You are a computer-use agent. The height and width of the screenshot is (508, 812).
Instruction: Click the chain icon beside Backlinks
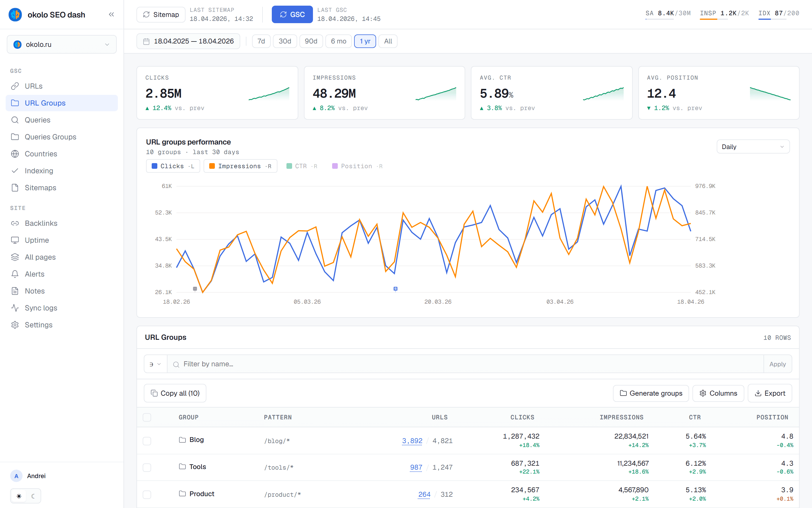click(x=15, y=223)
